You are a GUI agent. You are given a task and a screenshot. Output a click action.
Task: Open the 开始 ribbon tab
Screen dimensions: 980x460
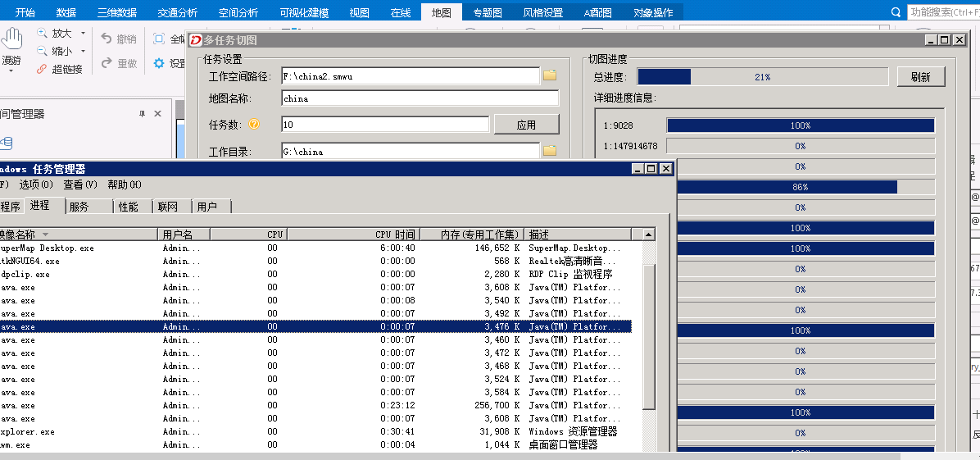click(x=25, y=12)
